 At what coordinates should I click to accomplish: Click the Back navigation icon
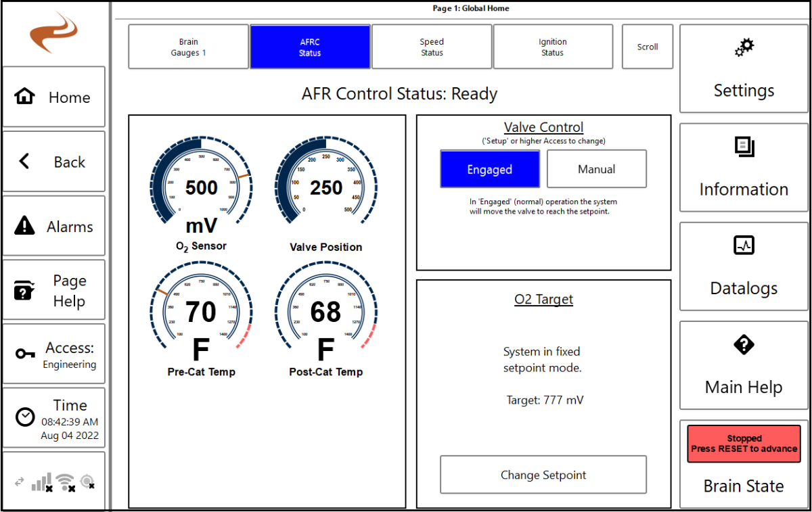click(54, 162)
